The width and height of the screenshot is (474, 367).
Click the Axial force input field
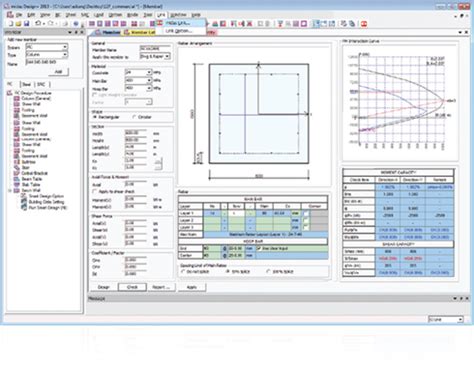[x=136, y=184]
